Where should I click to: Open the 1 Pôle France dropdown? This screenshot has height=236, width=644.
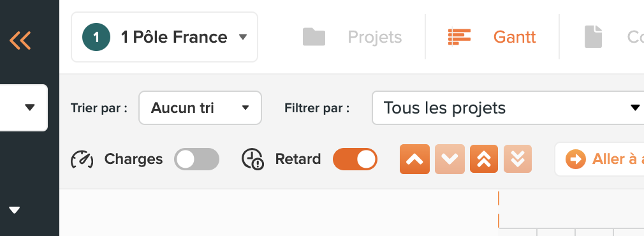[x=165, y=37]
